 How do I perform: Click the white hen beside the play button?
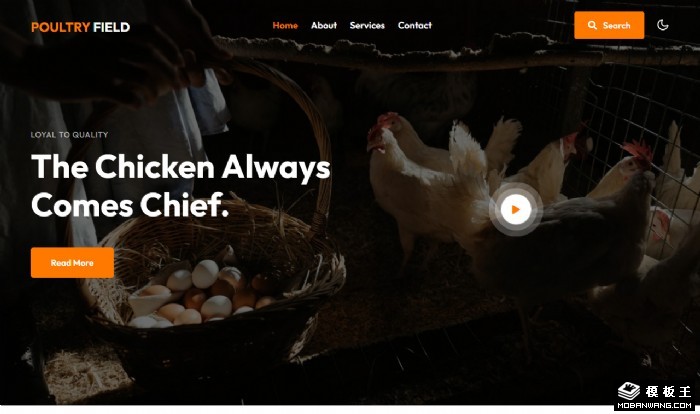(x=424, y=188)
